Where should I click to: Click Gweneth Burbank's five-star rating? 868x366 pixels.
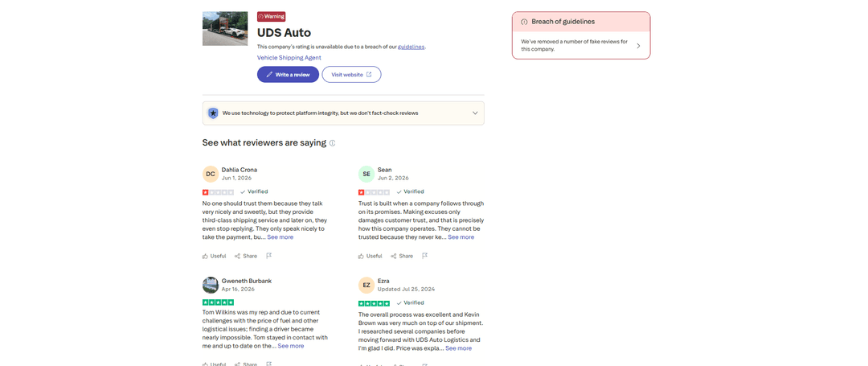click(x=218, y=303)
